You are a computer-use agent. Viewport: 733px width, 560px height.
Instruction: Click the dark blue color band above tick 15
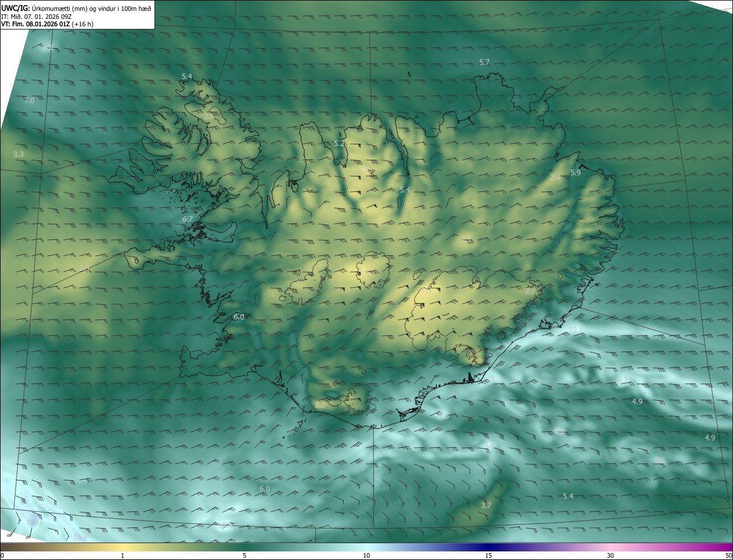click(x=488, y=547)
